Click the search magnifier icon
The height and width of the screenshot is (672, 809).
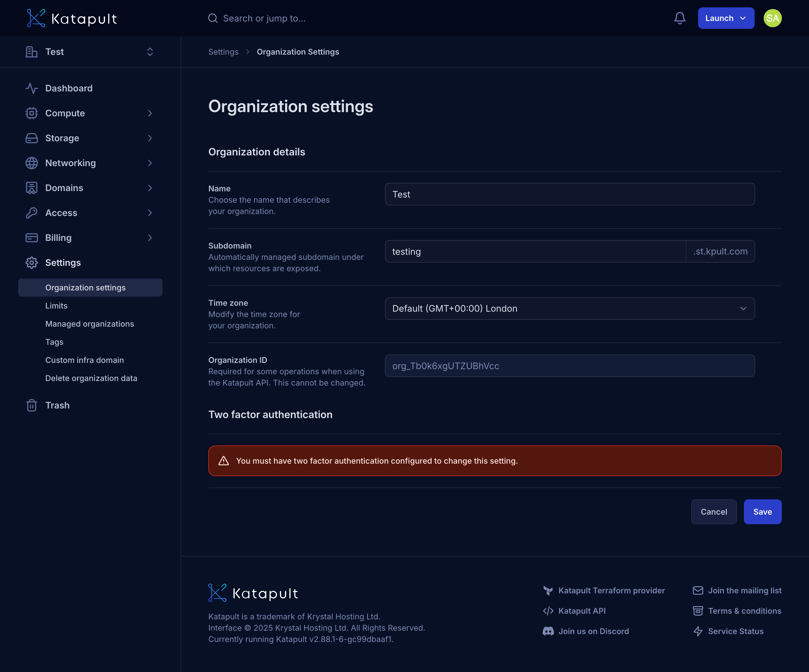pyautogui.click(x=213, y=18)
